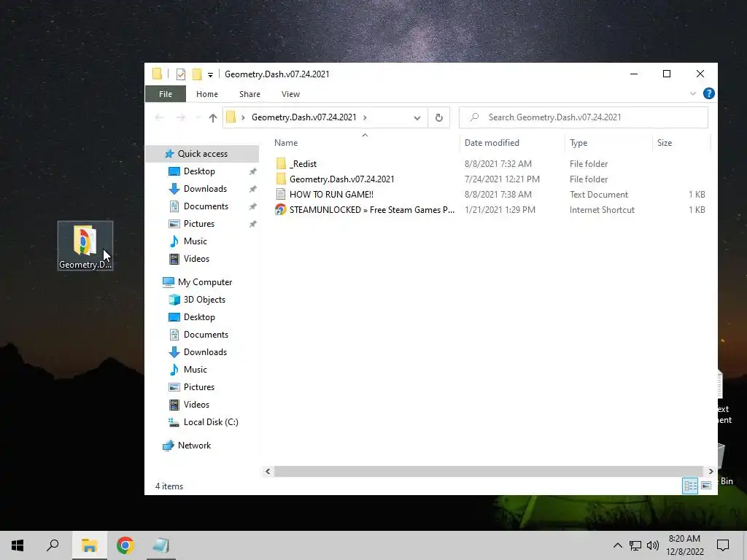Open 3D Objects under My Computer
This screenshot has height=560, width=747.
pyautogui.click(x=204, y=300)
